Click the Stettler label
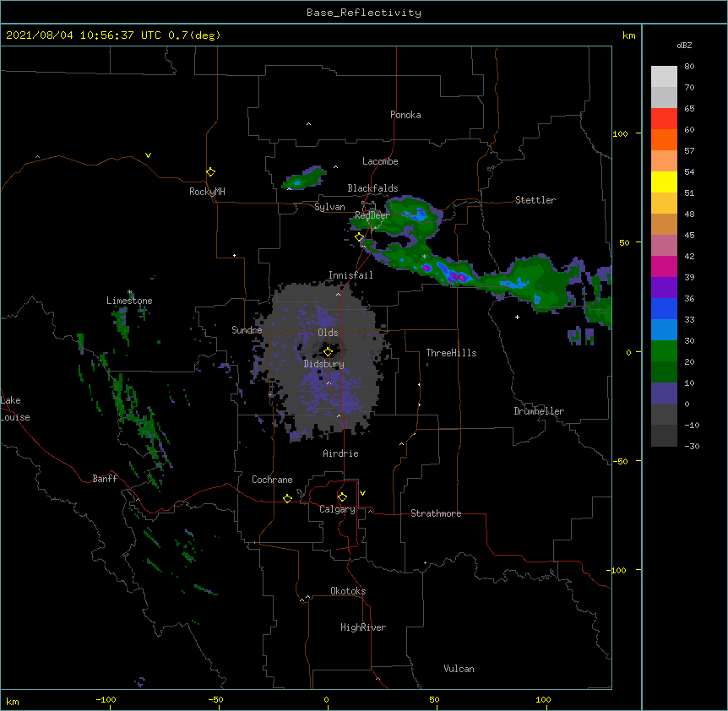The width and height of the screenshot is (728, 711). click(535, 200)
